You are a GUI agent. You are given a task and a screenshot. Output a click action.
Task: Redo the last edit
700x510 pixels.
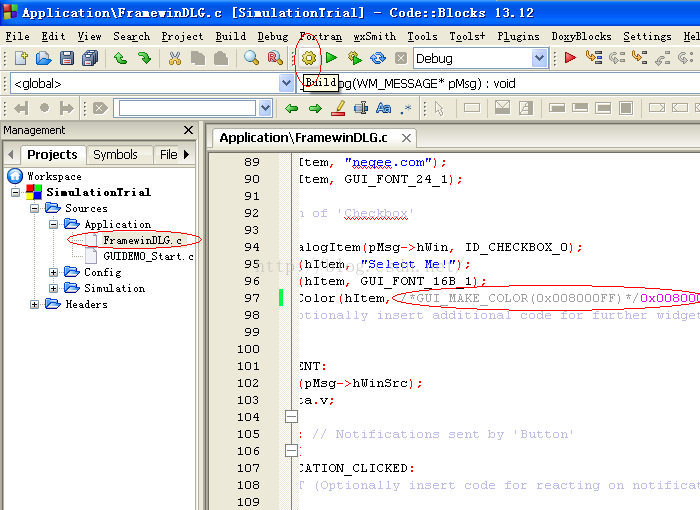pyautogui.click(x=144, y=58)
